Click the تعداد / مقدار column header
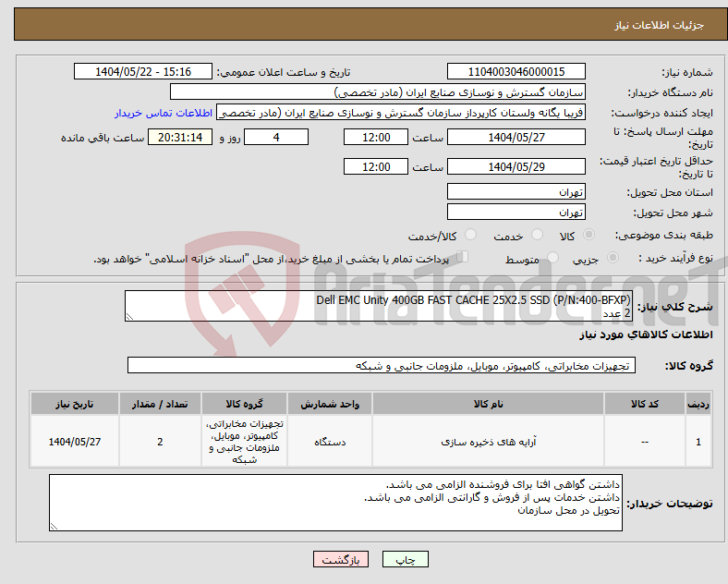This screenshot has width=728, height=584. coord(160,404)
